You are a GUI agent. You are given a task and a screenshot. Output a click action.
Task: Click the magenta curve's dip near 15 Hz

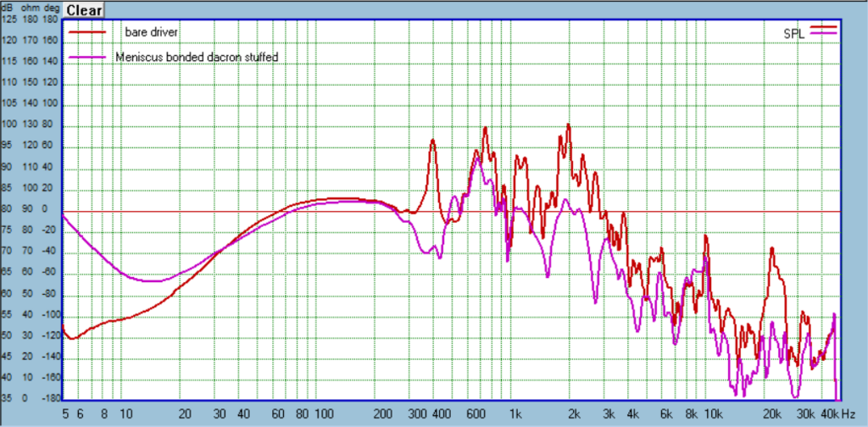153,281
